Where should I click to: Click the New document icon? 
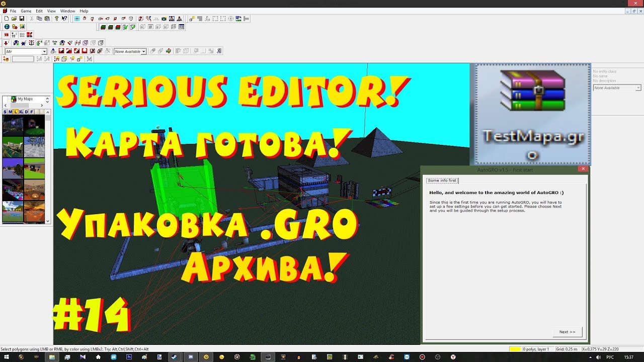point(7,19)
